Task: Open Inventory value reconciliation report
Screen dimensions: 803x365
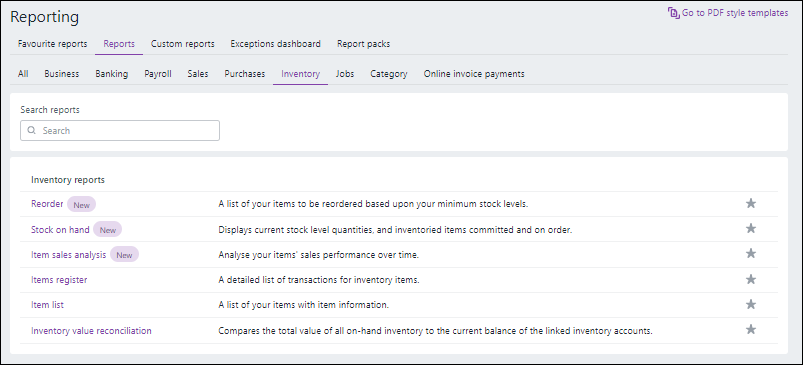Action: pyautogui.click(x=91, y=331)
